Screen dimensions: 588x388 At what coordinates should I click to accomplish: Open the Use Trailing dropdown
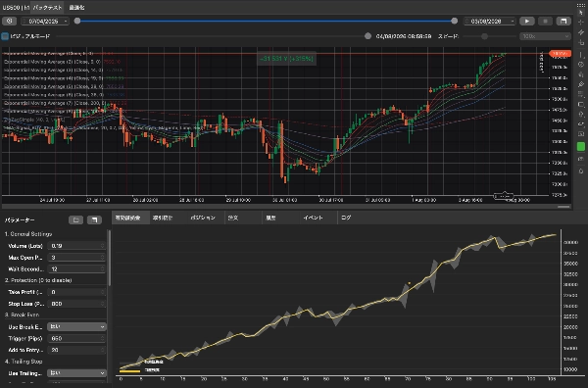pos(76,373)
